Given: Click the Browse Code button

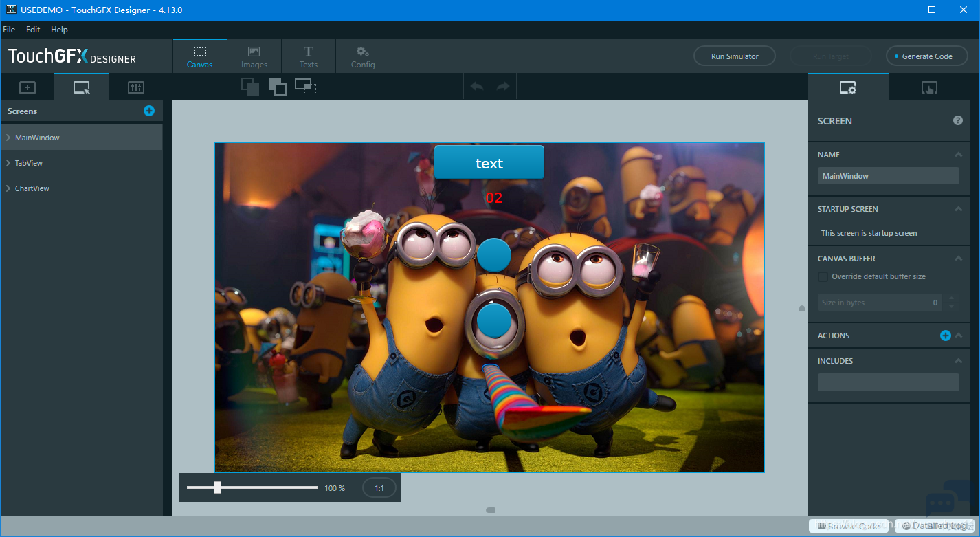Looking at the screenshot, I should point(848,526).
